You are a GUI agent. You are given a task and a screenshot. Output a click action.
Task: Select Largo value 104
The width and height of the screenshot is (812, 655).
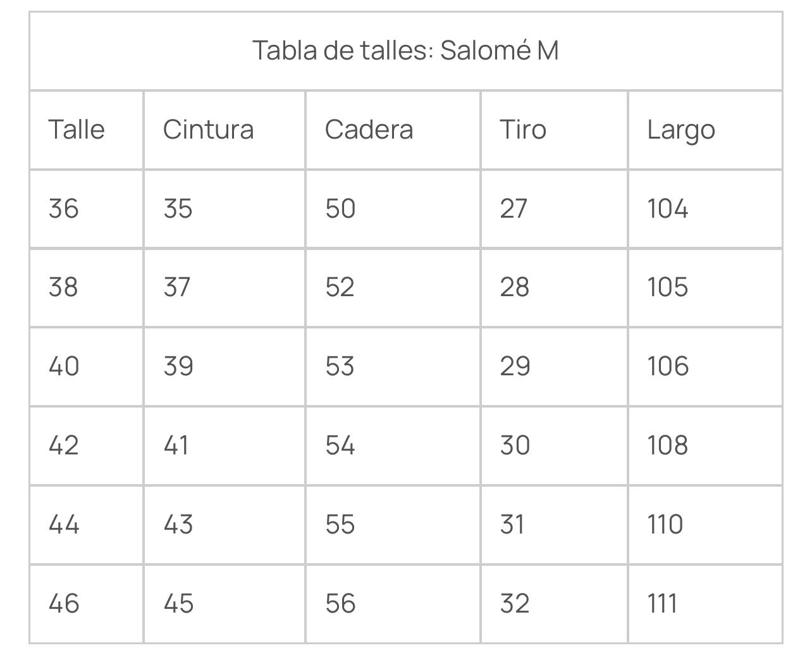coord(667,209)
